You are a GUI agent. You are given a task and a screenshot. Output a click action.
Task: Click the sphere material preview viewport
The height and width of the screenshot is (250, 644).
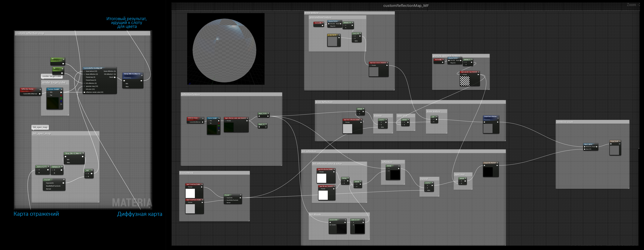pyautogui.click(x=226, y=49)
